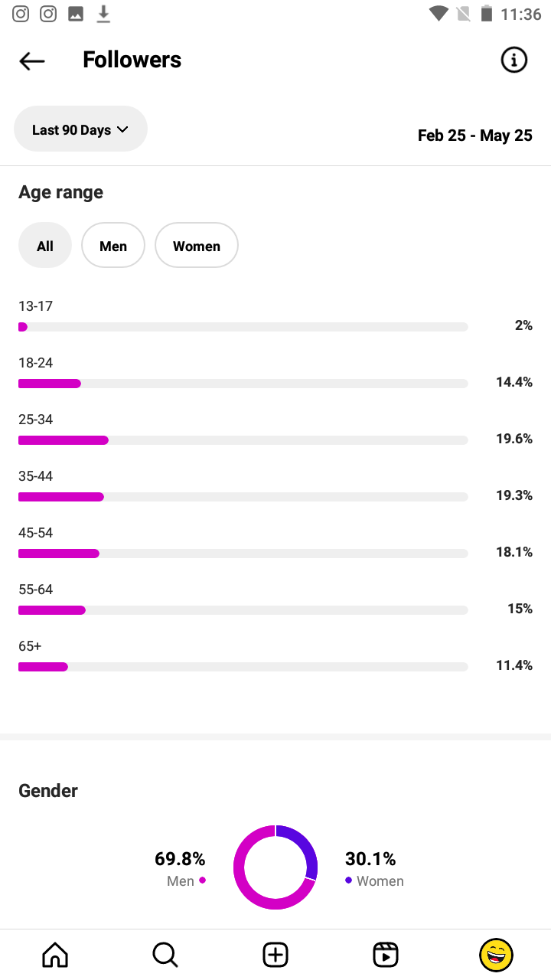Screen dimensions: 551x980
Task: Open the Reels icon
Action: click(386, 955)
